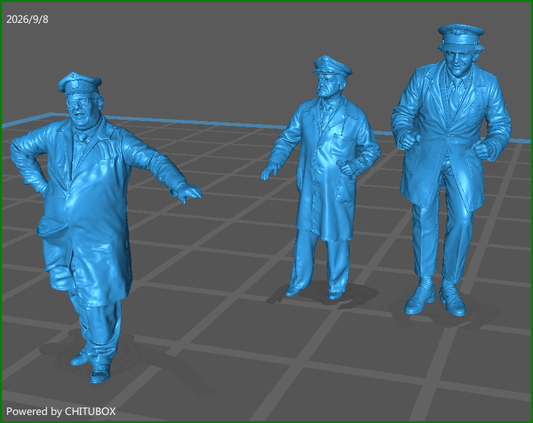Click the left figure's front shoe

(100, 374)
